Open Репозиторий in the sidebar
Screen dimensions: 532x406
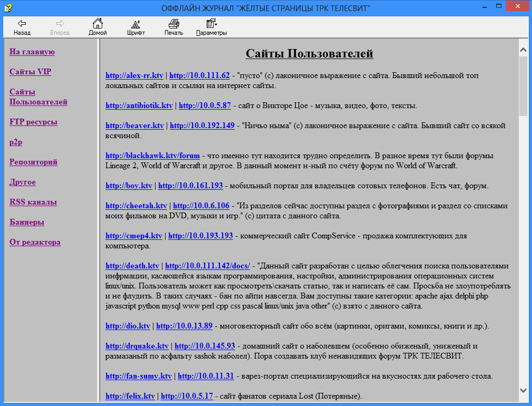(33, 162)
